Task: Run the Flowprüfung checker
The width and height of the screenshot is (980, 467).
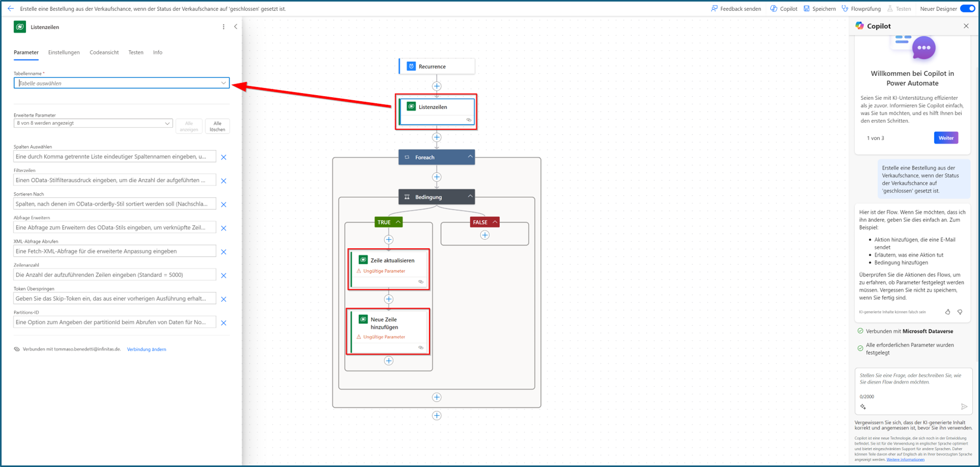Action: 861,8
